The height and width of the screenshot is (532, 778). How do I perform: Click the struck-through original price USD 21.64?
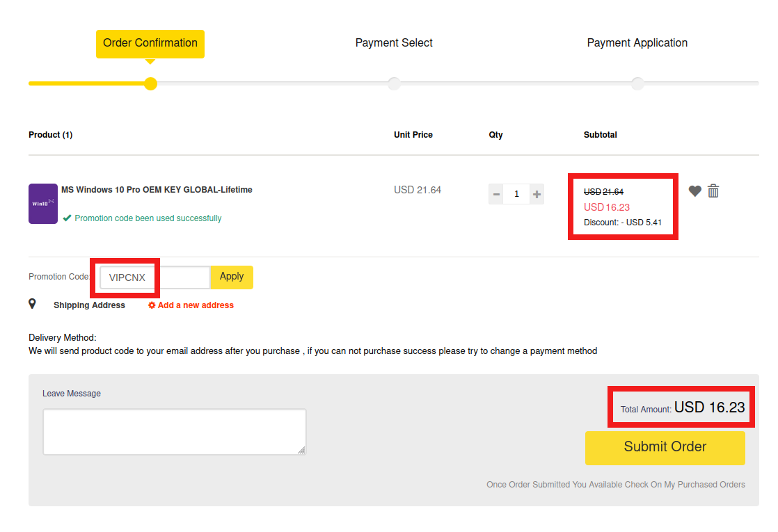coord(603,192)
